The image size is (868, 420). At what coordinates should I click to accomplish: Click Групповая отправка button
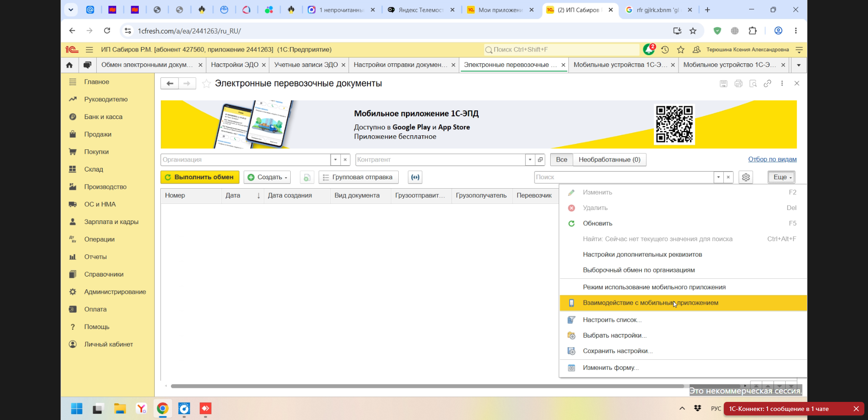(x=359, y=177)
